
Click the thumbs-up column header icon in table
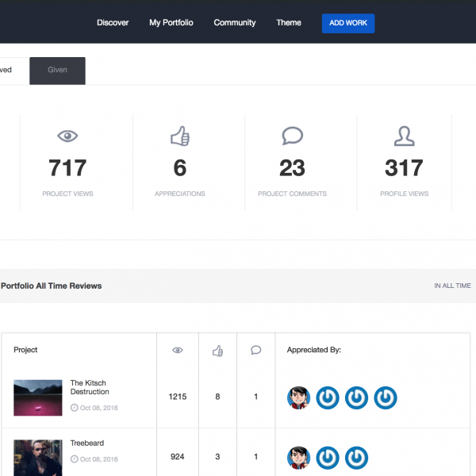coord(217,351)
